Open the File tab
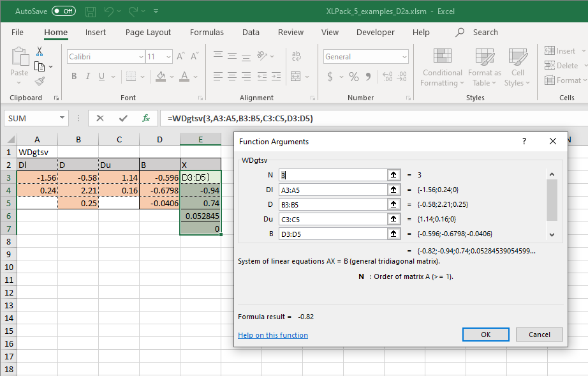Image resolution: width=588 pixels, height=376 pixels. click(x=17, y=33)
